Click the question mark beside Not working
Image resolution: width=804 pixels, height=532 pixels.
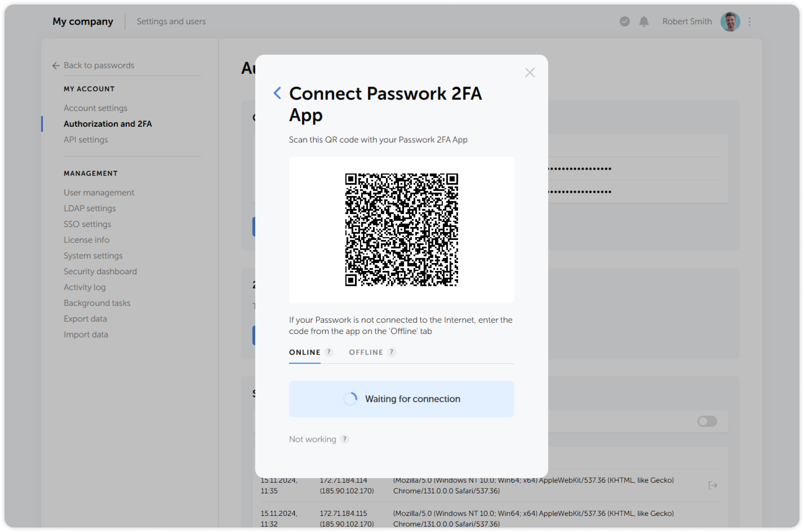[x=344, y=439]
